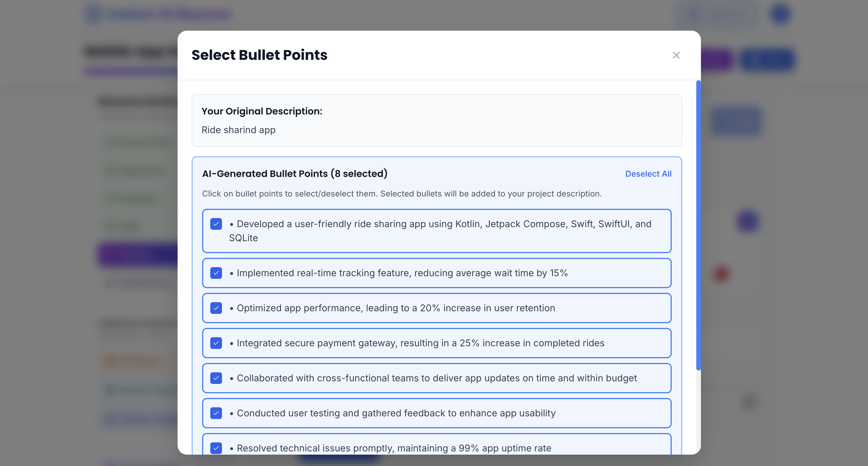Click the 'Ride sharind app' original description text
Image resolution: width=868 pixels, height=466 pixels.
tap(238, 130)
